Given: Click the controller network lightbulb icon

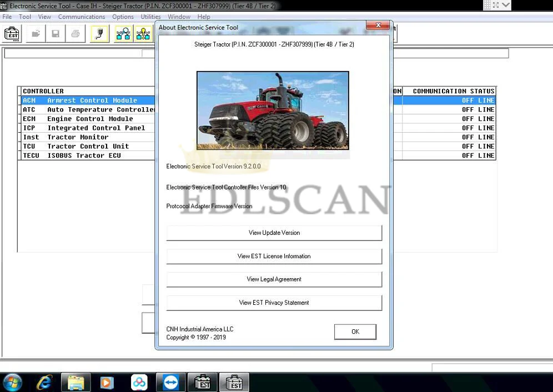Looking at the screenshot, I should point(143,34).
